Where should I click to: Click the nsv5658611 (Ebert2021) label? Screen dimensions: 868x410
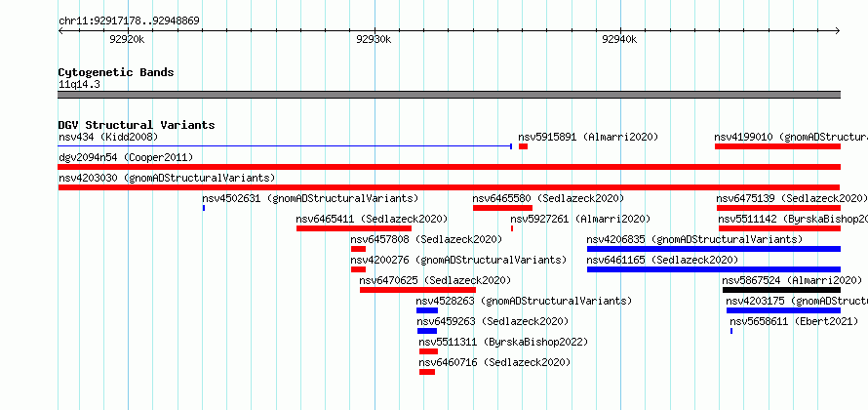[795, 321]
